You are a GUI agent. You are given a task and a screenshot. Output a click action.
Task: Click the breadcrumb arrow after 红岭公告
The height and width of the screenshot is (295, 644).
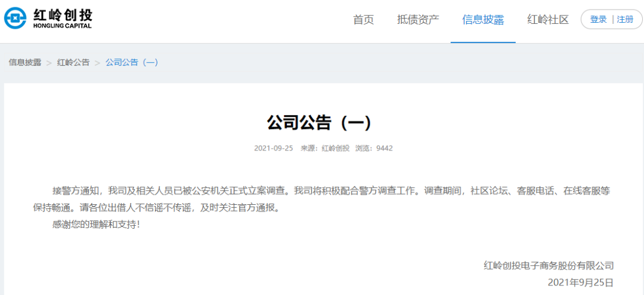click(97, 63)
